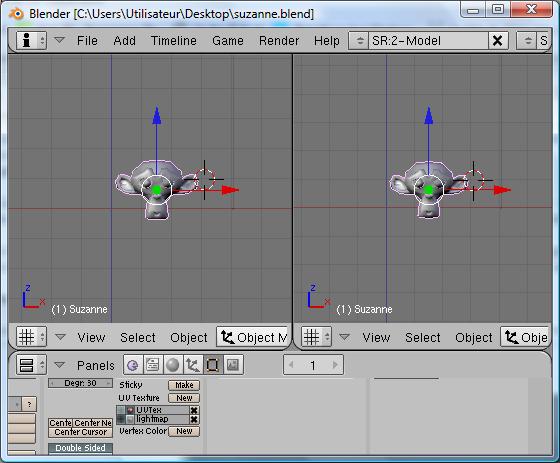
Task: Set lightmap as active UV layer toggle
Action: coord(121,419)
